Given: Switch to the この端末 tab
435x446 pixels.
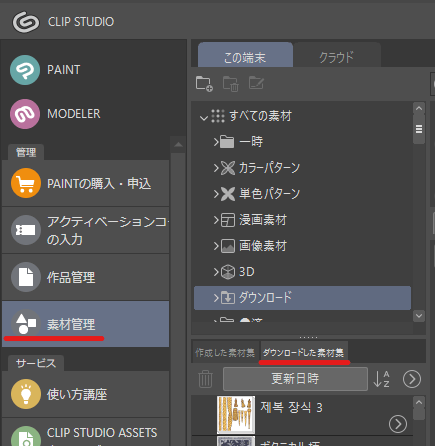Looking at the screenshot, I should click(x=245, y=55).
